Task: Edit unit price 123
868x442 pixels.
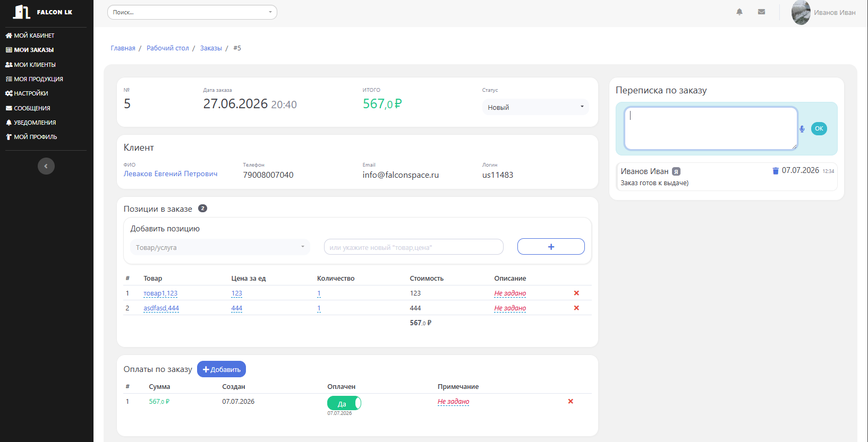Action: [x=236, y=293]
